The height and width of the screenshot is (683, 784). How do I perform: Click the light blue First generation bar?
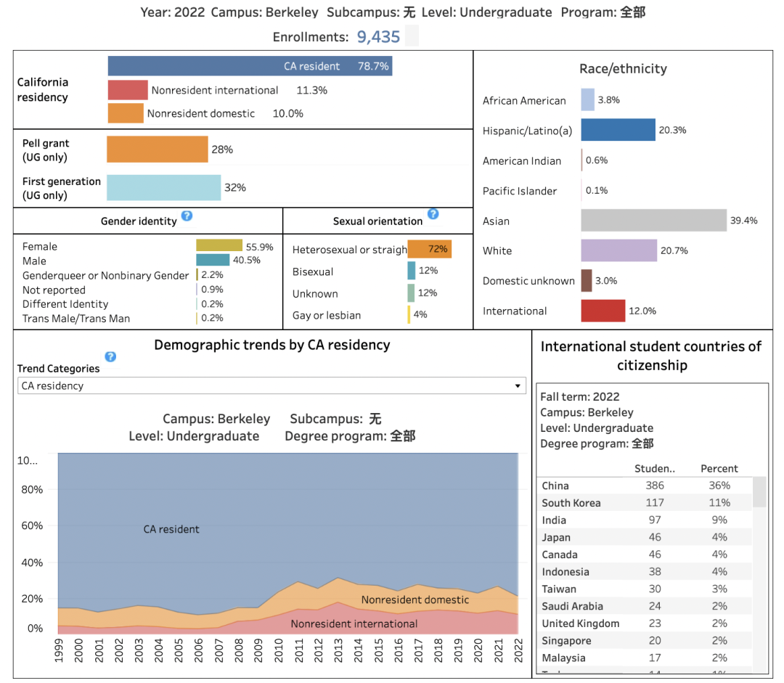click(x=163, y=187)
